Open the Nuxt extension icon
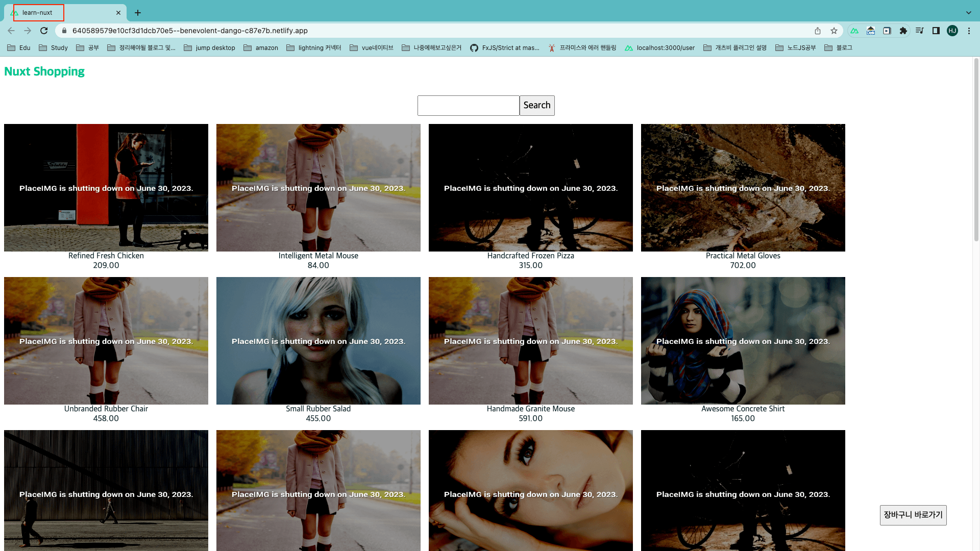Screen dimensions: 980x551 tap(854, 31)
